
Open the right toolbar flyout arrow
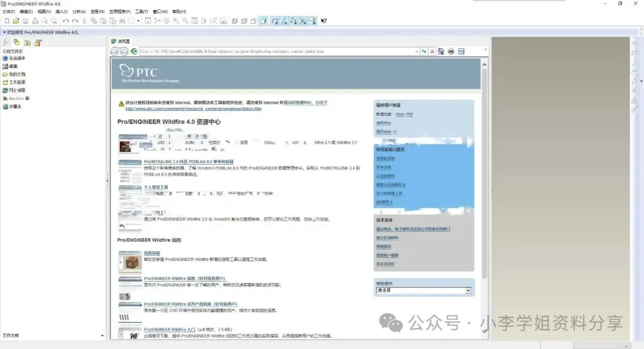(x=641, y=81)
